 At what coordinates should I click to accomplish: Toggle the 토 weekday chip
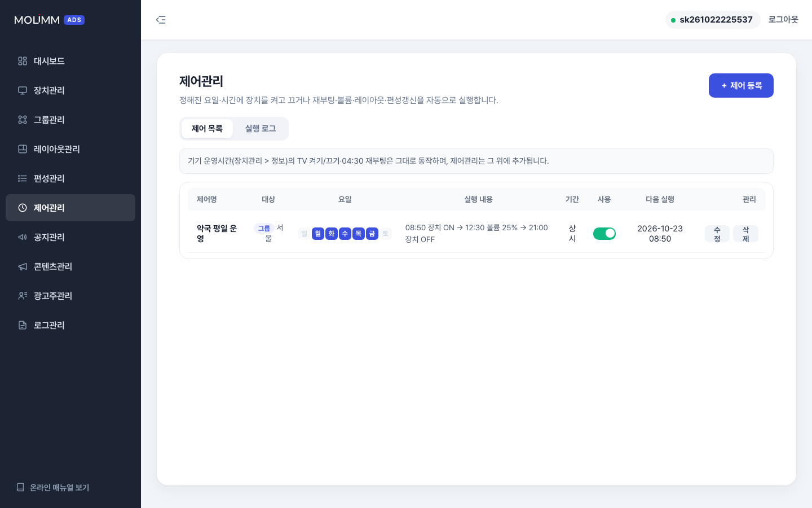click(386, 234)
